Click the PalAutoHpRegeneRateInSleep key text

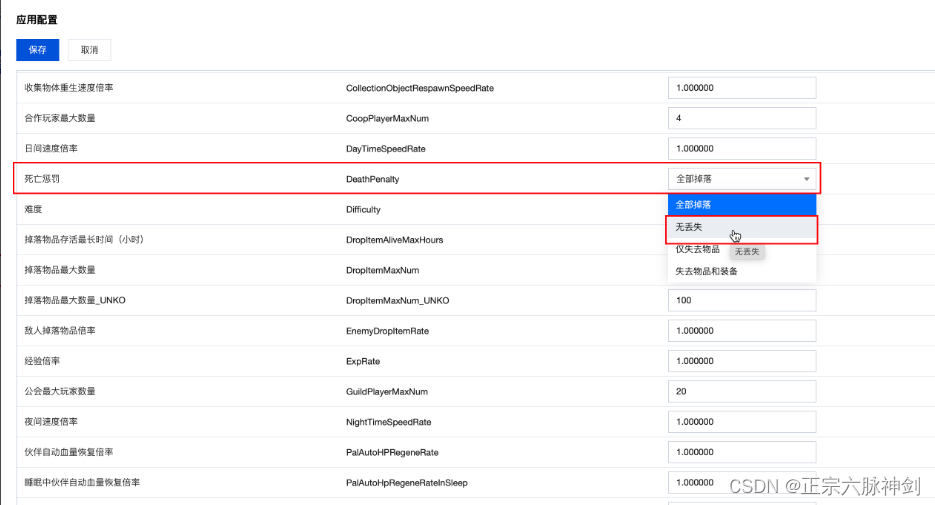pos(407,483)
